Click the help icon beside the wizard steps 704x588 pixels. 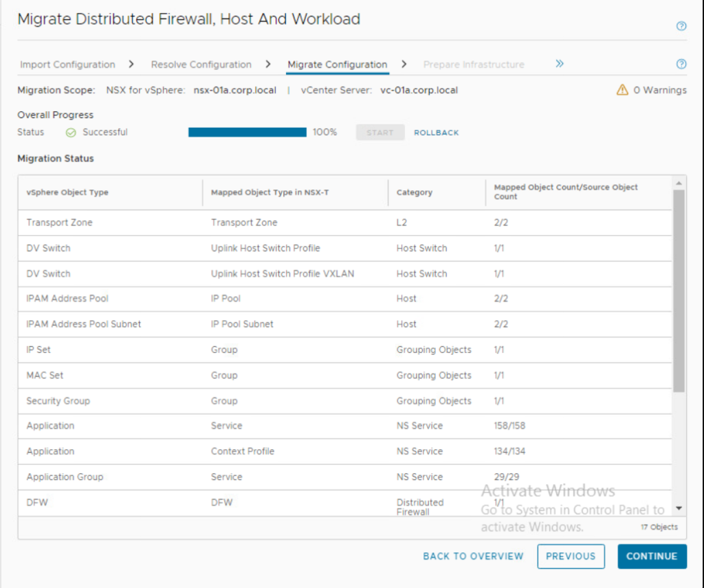[x=681, y=64]
